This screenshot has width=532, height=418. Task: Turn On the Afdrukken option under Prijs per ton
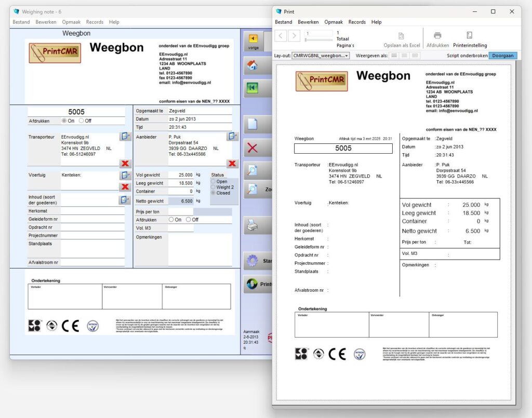tap(171, 220)
